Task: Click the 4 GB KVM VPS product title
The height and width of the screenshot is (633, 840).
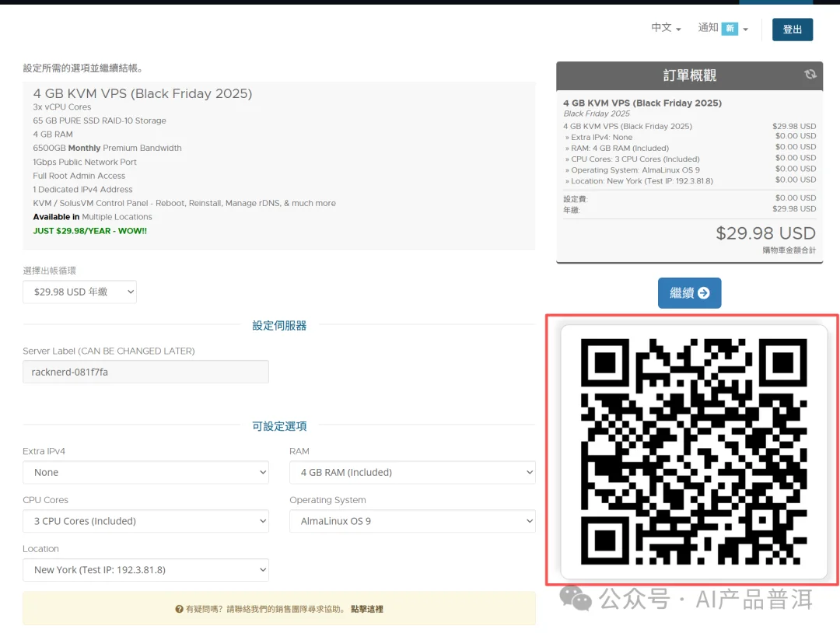Action: pyautogui.click(x=142, y=93)
